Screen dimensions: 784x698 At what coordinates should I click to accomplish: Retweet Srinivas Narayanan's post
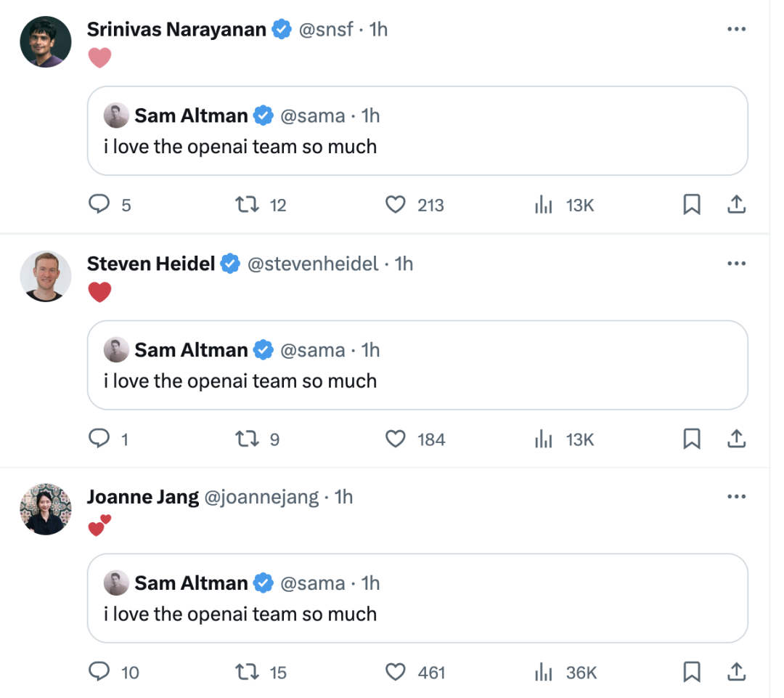pyautogui.click(x=248, y=206)
